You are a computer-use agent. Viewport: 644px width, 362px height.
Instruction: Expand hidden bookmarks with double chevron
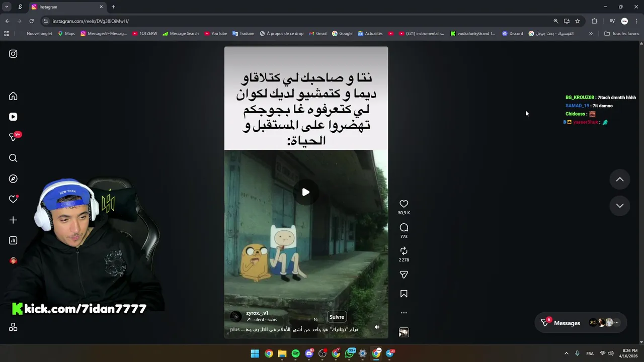(x=591, y=34)
